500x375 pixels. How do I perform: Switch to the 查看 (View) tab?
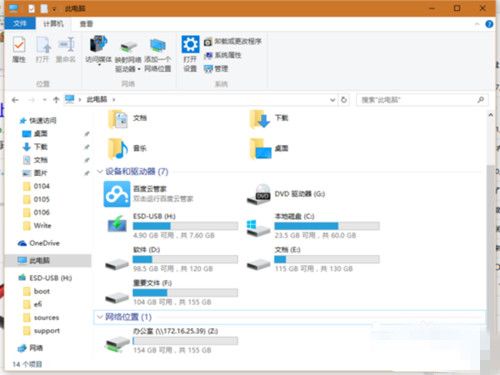pyautogui.click(x=86, y=24)
